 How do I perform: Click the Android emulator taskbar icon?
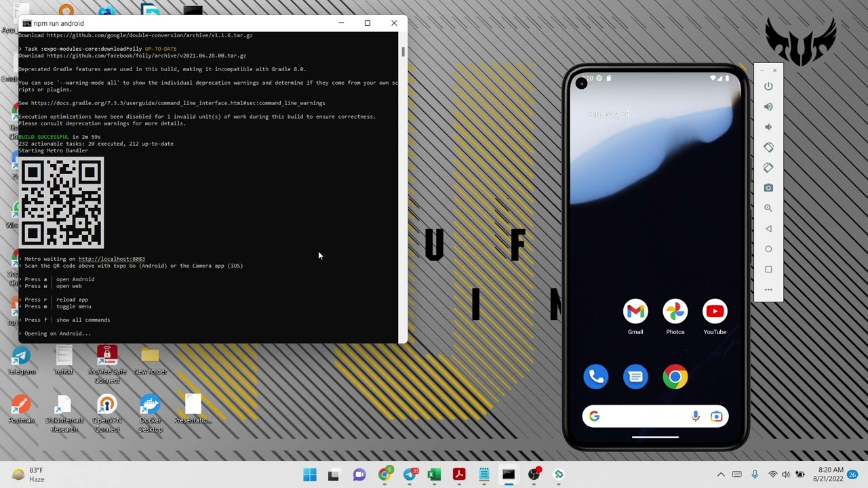click(x=559, y=474)
